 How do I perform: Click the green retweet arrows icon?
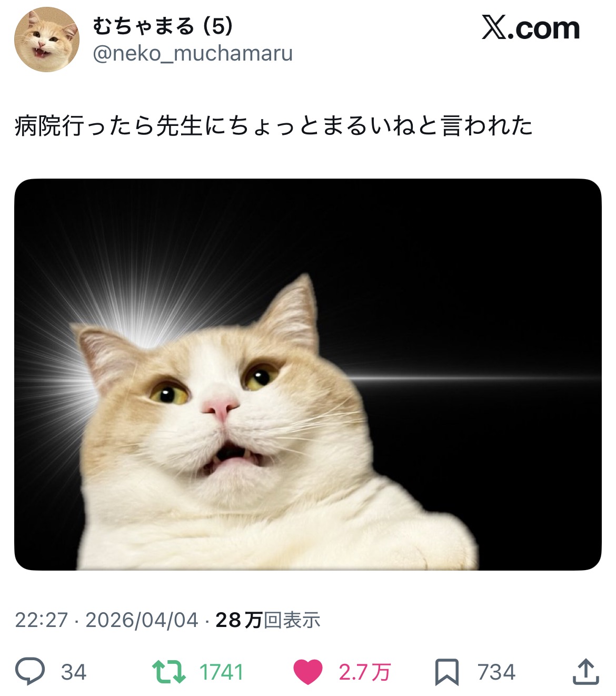(168, 672)
